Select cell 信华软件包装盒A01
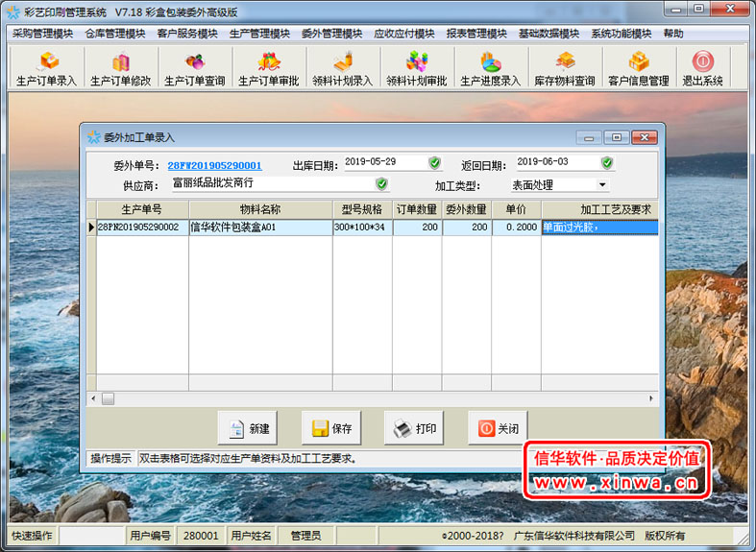756x552 pixels. click(x=260, y=228)
